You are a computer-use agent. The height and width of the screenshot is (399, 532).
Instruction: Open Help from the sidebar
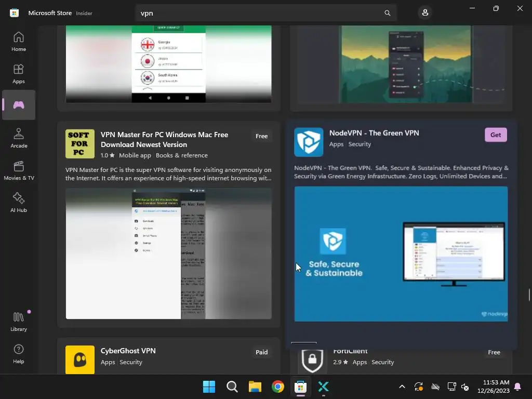point(19,354)
